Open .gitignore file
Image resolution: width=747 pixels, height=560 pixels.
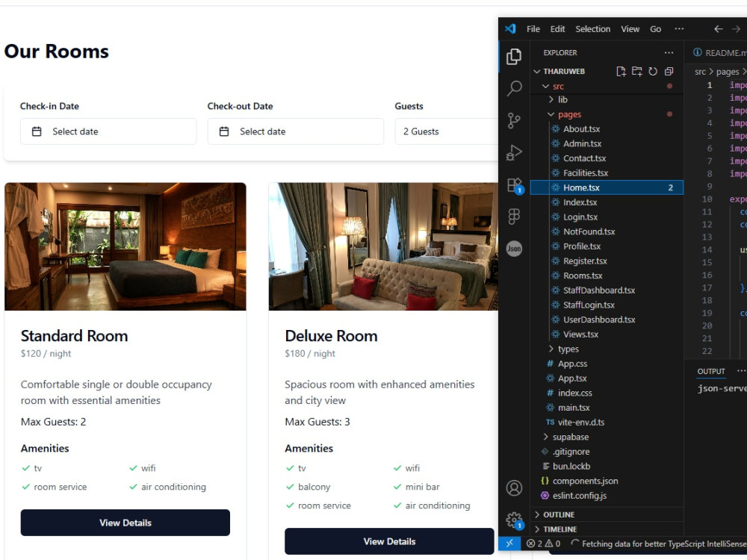point(571,452)
